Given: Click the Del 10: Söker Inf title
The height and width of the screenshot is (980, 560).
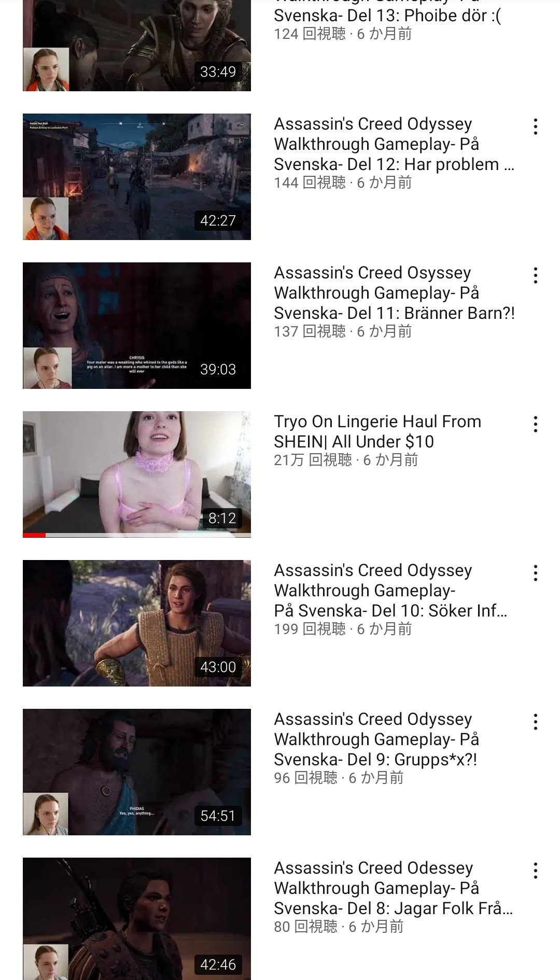Looking at the screenshot, I should coord(390,591).
